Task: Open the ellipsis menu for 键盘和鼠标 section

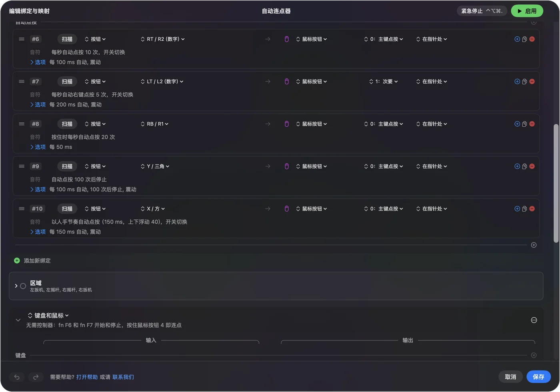Action: pyautogui.click(x=534, y=320)
